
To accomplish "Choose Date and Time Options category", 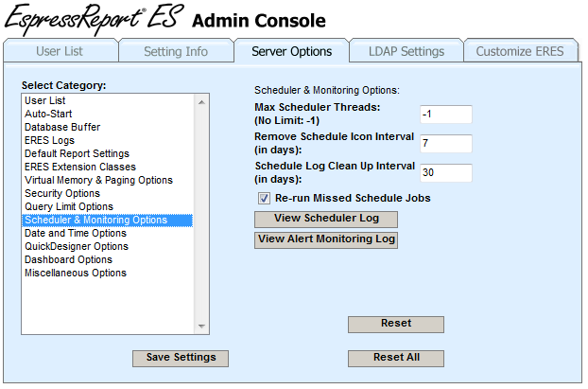I will 108,233.
